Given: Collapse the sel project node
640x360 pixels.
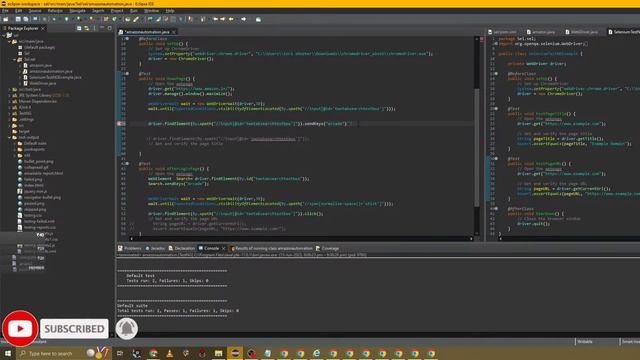Looking at the screenshot, I should [x=4, y=36].
